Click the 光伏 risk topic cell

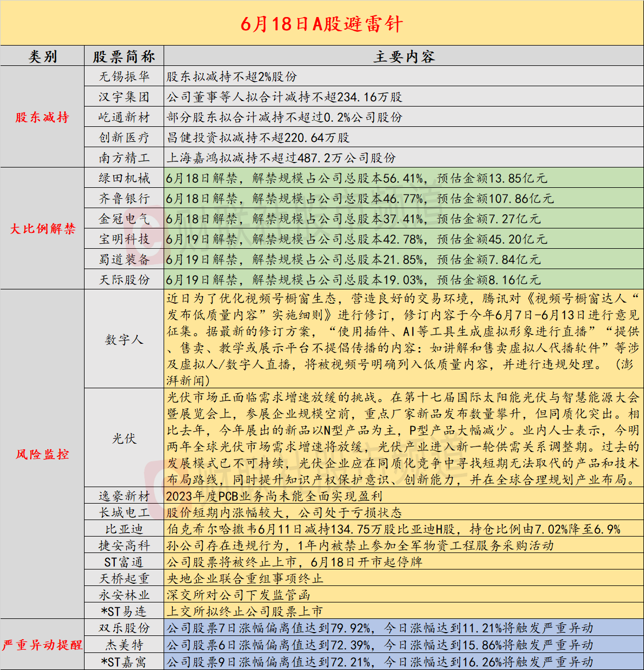click(x=124, y=438)
